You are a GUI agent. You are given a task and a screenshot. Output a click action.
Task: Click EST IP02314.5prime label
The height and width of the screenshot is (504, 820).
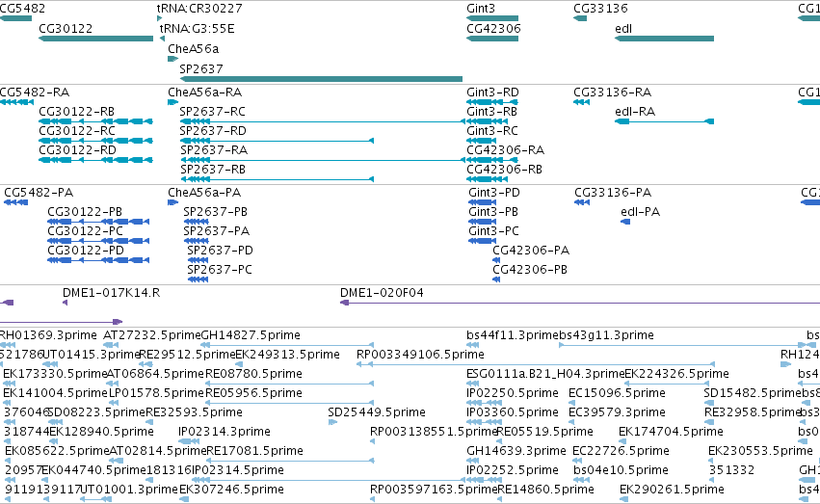click(x=238, y=470)
